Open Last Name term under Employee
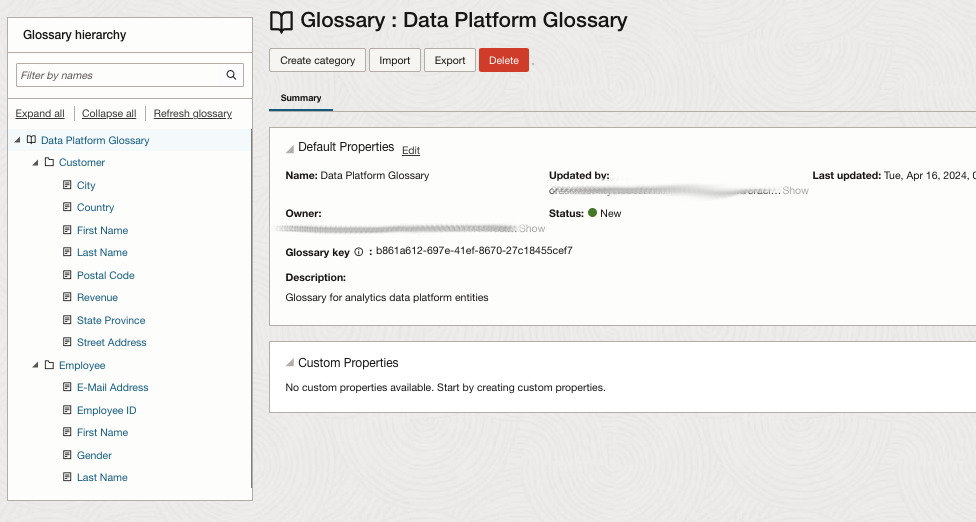Image resolution: width=976 pixels, height=522 pixels. 102,477
